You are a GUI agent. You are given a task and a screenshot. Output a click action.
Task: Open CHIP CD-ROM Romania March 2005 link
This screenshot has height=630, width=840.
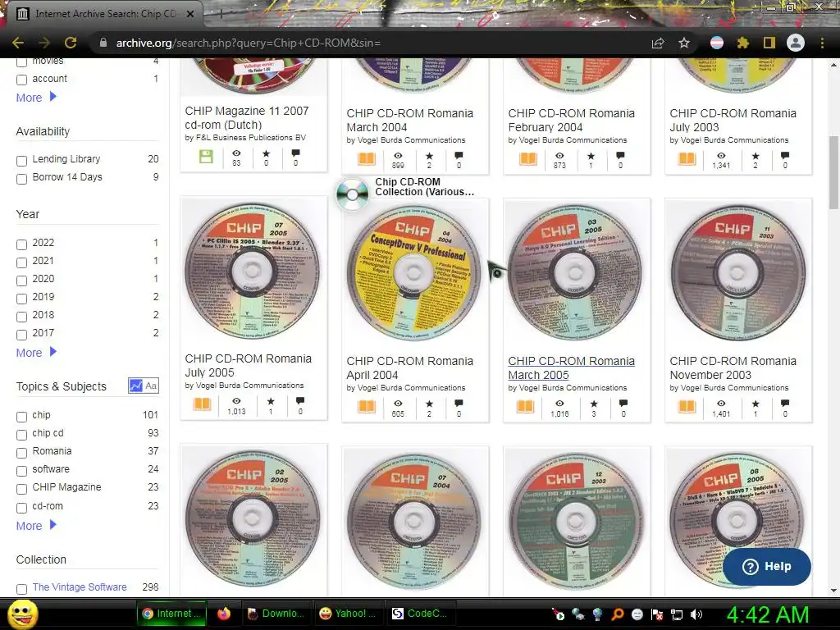[571, 368]
